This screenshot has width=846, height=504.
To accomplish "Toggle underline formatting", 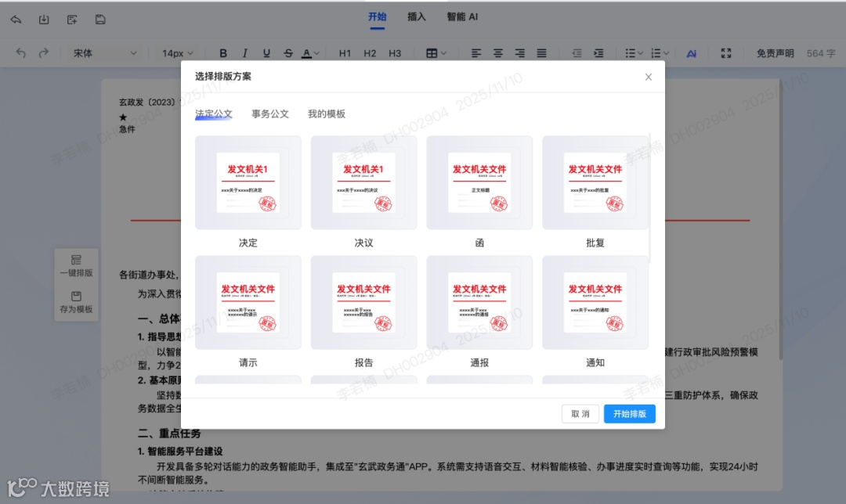I will (x=266, y=52).
